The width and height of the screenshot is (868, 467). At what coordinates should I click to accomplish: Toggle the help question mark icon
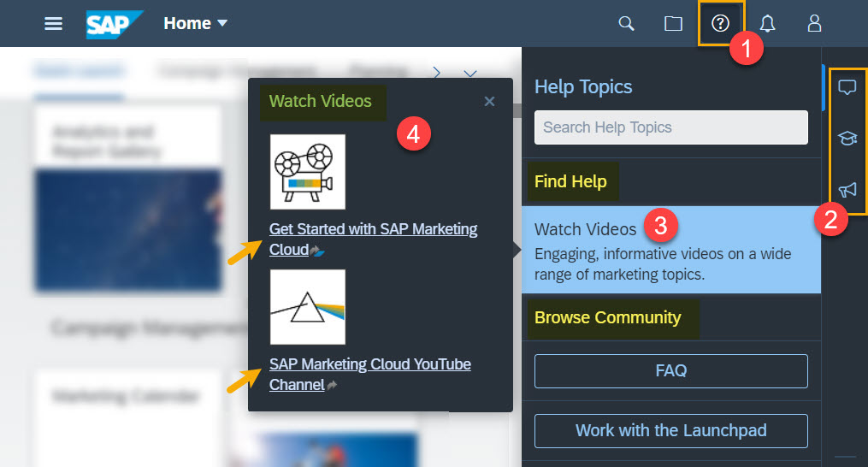click(720, 23)
